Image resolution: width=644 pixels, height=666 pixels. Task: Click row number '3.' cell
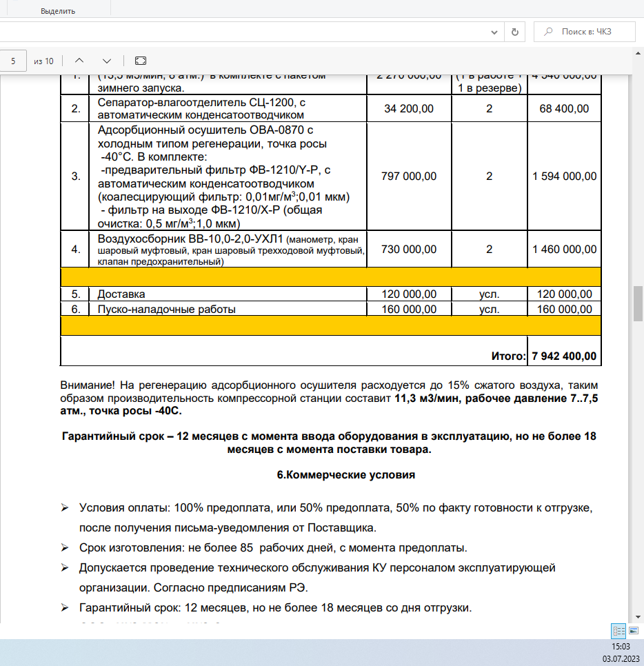click(x=76, y=176)
